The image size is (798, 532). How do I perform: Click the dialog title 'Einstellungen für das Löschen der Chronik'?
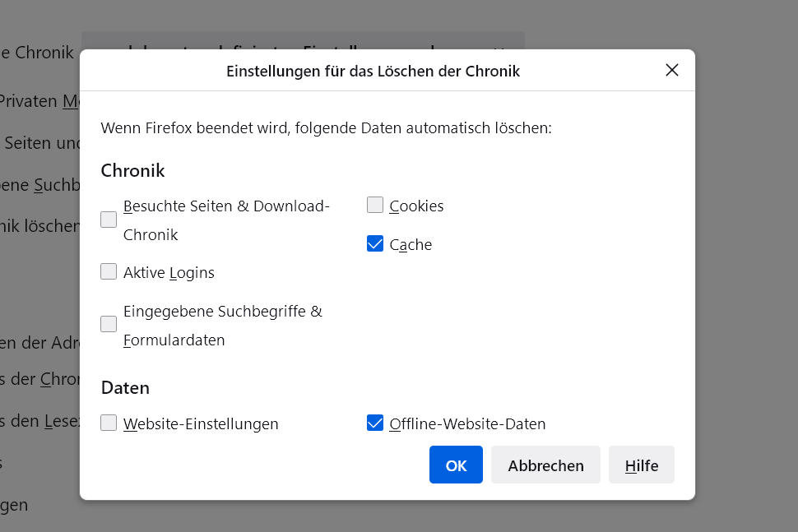click(373, 72)
